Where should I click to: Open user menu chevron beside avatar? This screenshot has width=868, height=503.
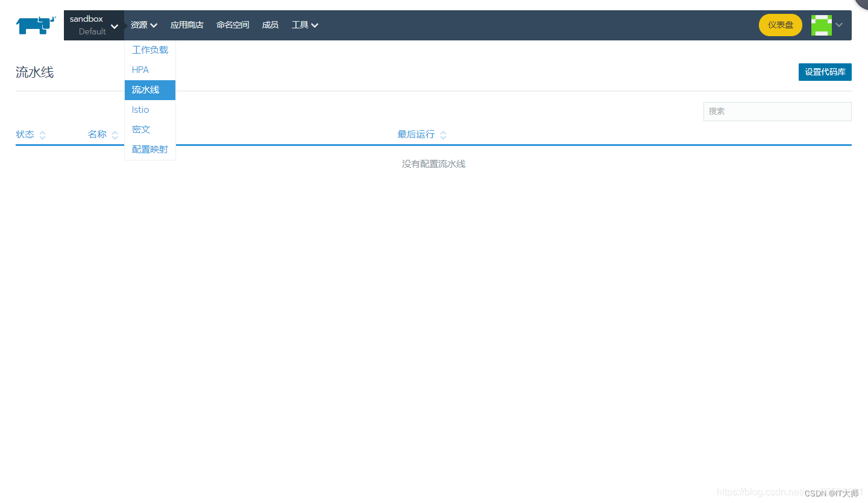839,25
